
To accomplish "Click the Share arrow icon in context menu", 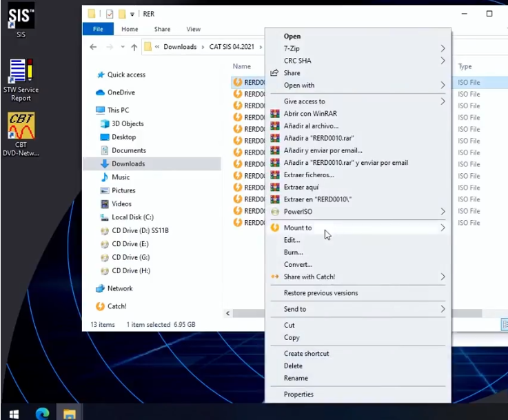I will click(274, 73).
